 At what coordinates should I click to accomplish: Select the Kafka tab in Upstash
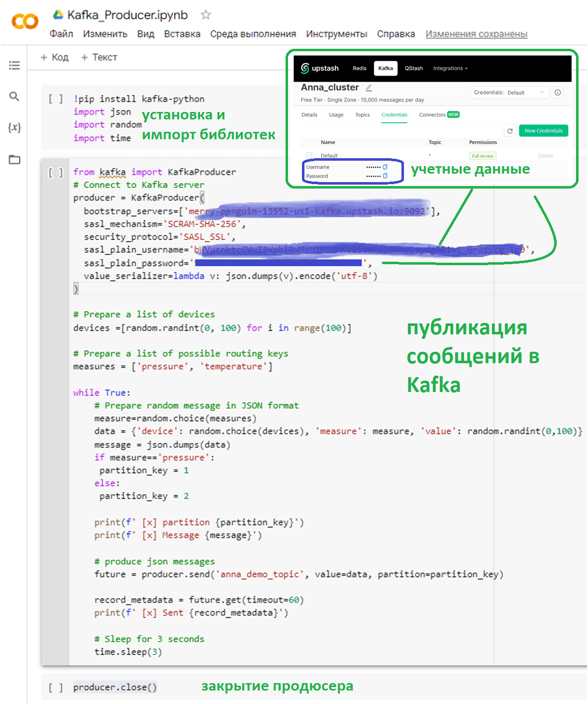(x=386, y=68)
